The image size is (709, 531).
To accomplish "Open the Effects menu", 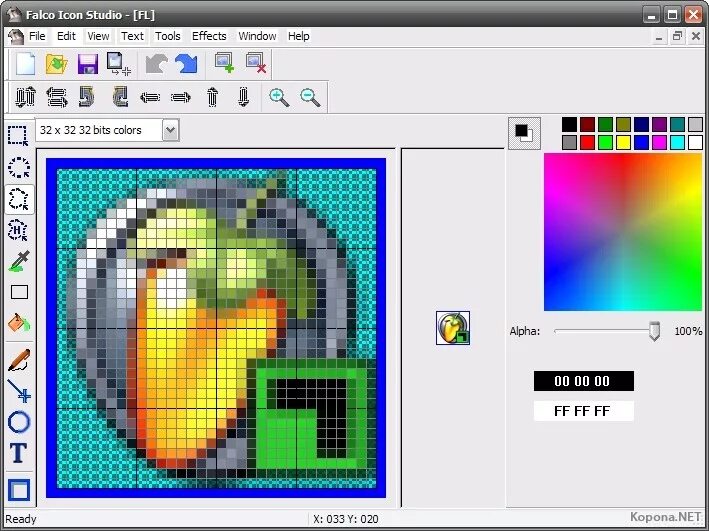I will [209, 36].
